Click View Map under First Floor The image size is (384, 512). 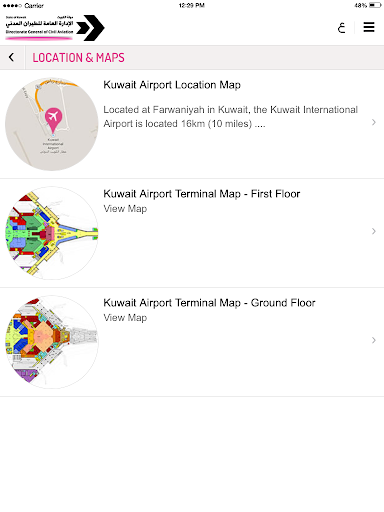point(125,209)
